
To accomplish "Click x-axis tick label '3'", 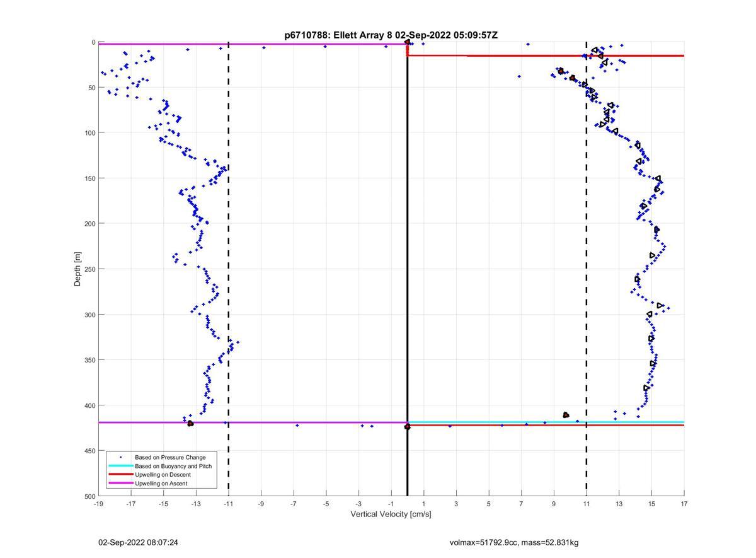I will tap(456, 504).
